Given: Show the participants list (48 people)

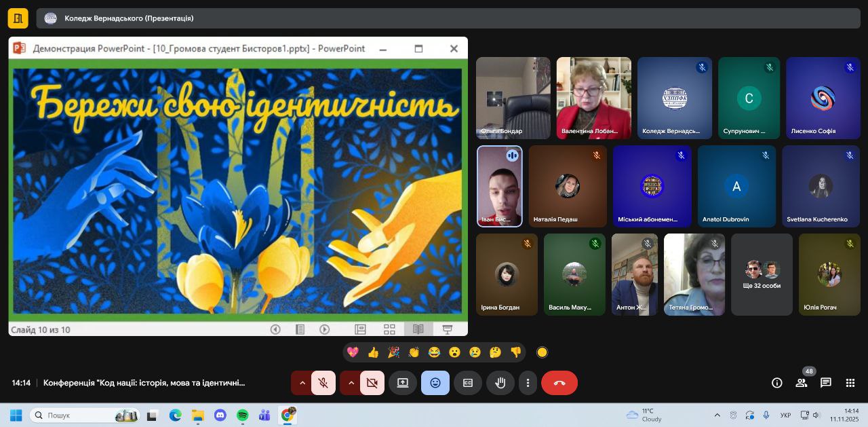Looking at the screenshot, I should click(802, 383).
